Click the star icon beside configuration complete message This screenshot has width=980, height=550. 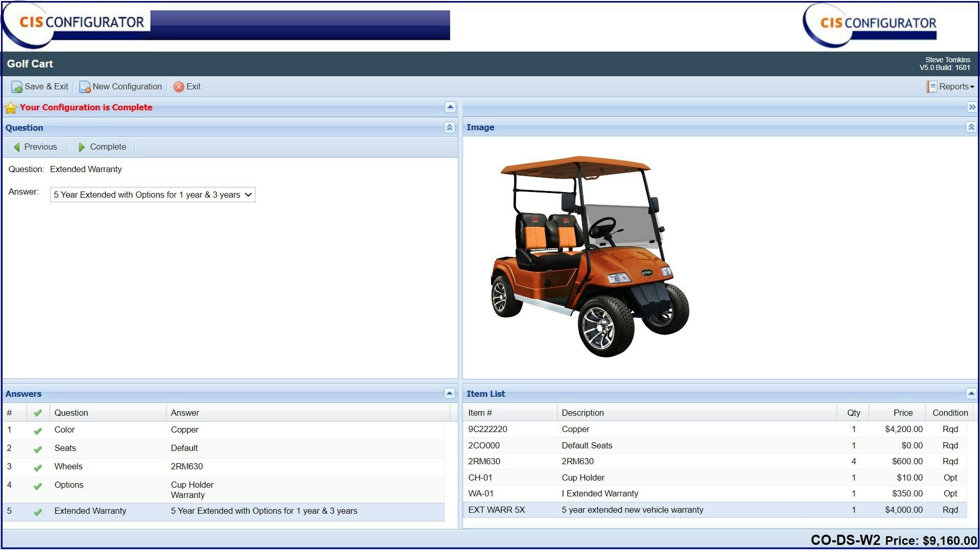tap(11, 107)
